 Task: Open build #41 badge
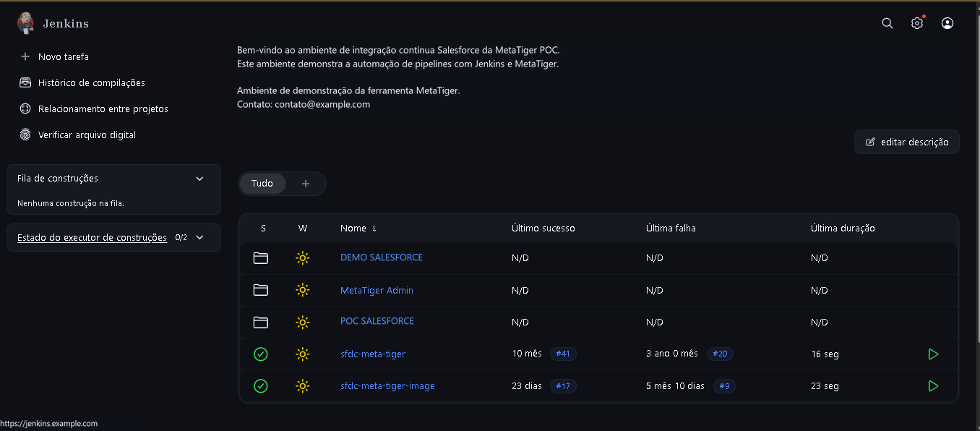(563, 354)
